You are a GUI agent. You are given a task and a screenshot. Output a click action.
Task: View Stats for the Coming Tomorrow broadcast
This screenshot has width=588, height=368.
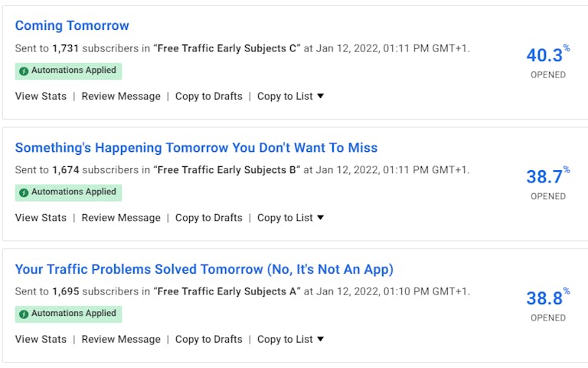(x=41, y=97)
